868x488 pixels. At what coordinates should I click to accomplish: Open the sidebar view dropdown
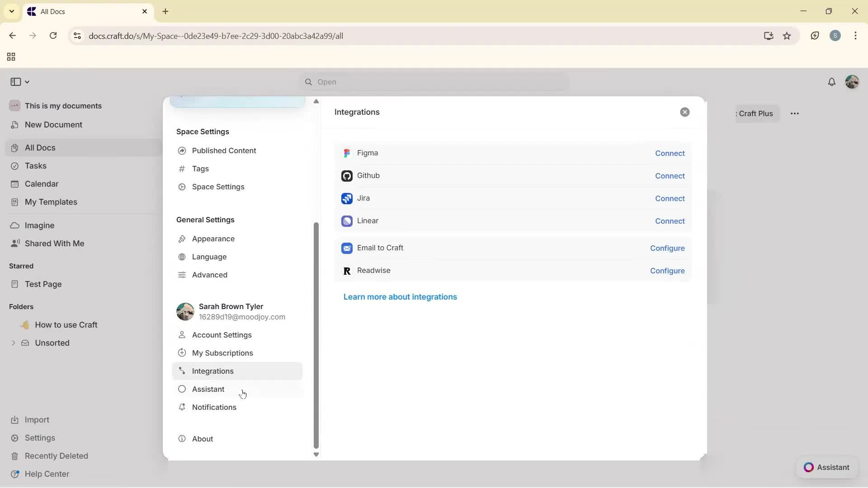(x=19, y=82)
